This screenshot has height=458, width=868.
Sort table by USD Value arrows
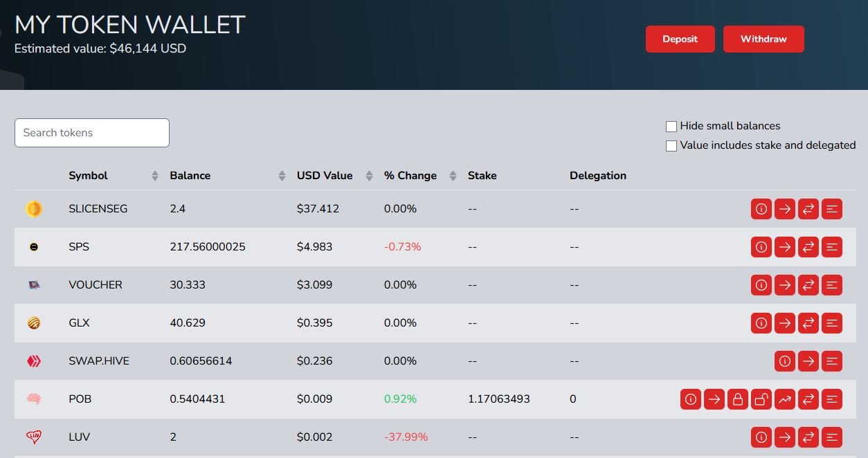[369, 176]
